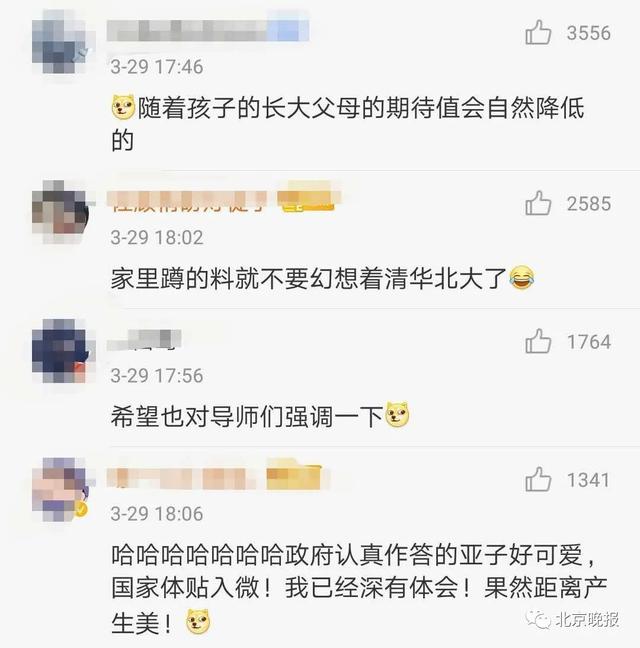Tap the fourth commenter's blurred username
Screen dimensions: 640x648
point(214,475)
